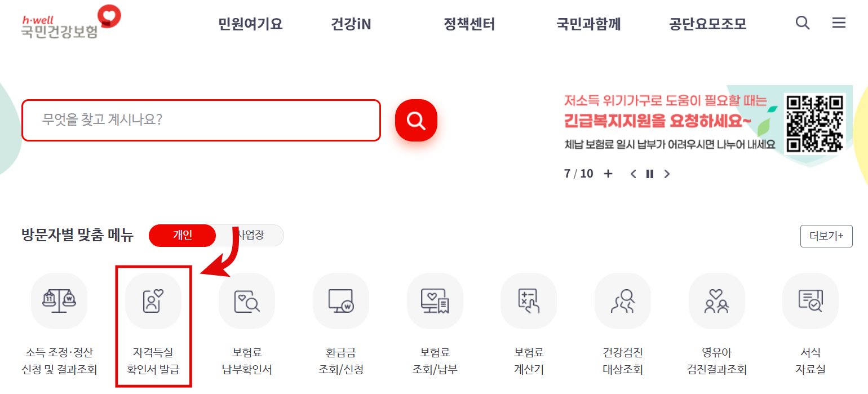Open the hamburger menu

point(839,23)
